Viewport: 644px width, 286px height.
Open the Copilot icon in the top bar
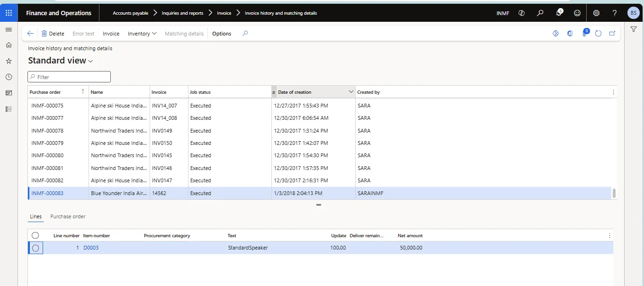click(522, 13)
